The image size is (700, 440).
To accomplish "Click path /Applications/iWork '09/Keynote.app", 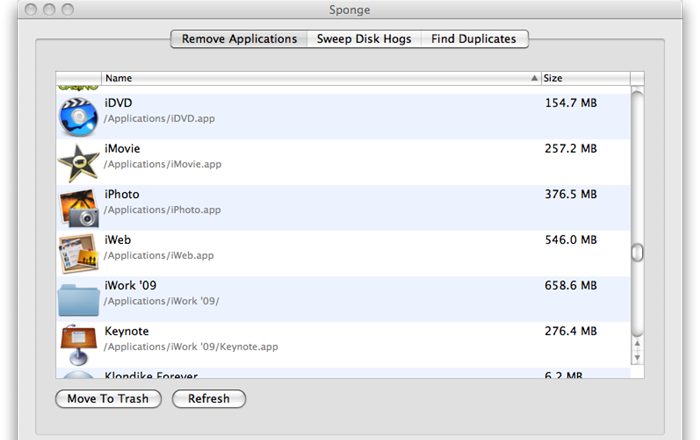I will point(191,347).
